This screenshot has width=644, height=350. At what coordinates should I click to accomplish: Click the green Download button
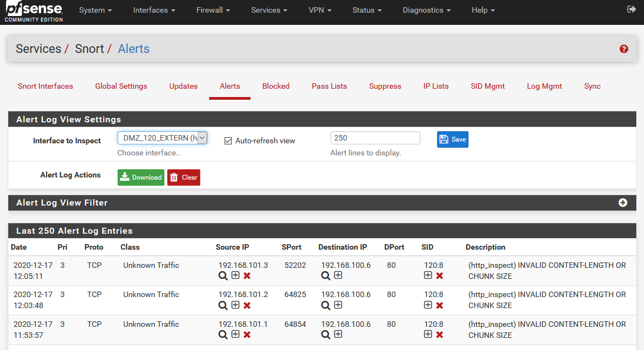141,177
